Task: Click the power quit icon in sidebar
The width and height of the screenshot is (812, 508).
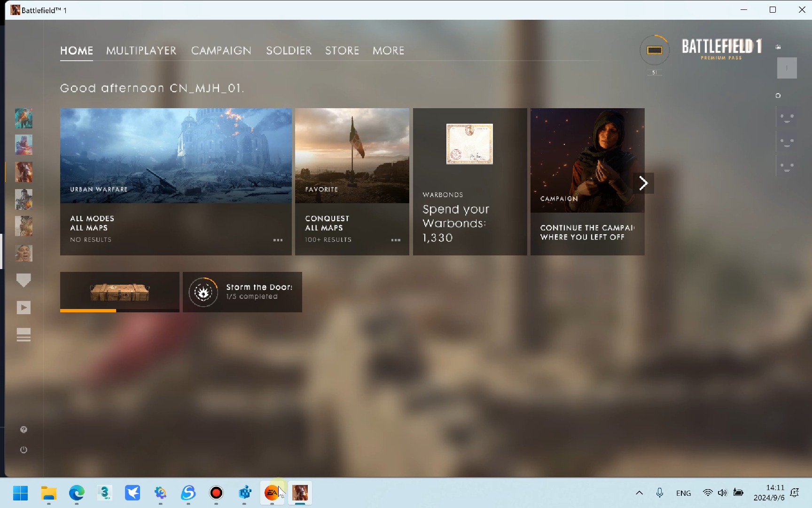Action: 23,450
